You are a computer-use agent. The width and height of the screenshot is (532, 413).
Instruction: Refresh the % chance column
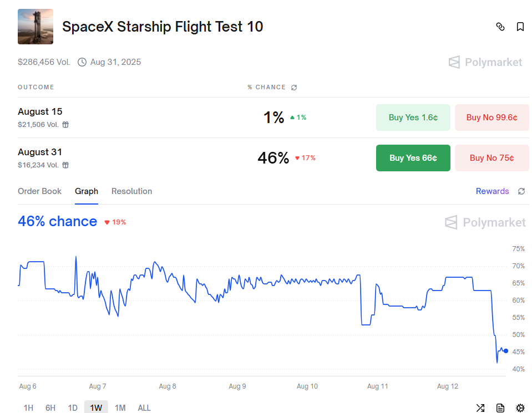point(294,88)
